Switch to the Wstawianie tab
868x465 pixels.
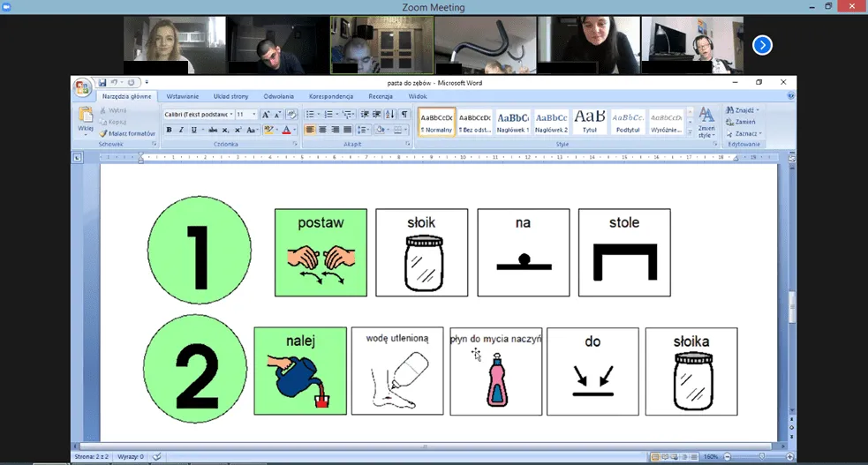click(x=182, y=96)
